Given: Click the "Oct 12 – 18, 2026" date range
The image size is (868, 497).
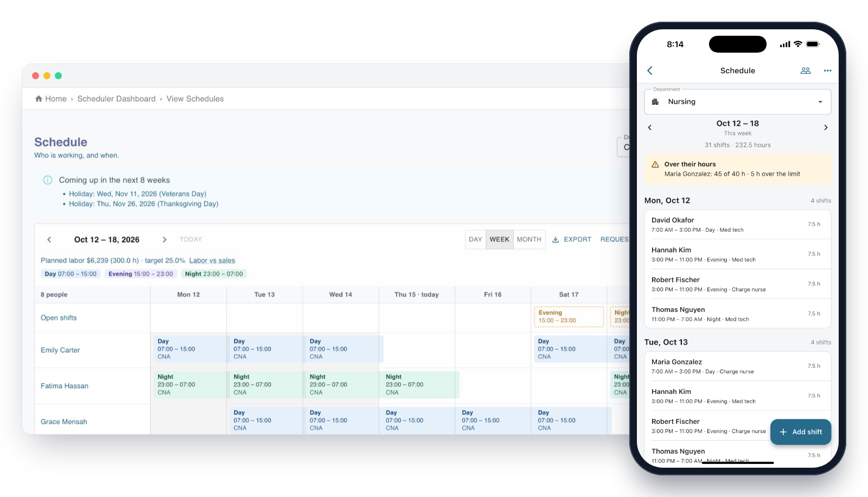Looking at the screenshot, I should [107, 239].
